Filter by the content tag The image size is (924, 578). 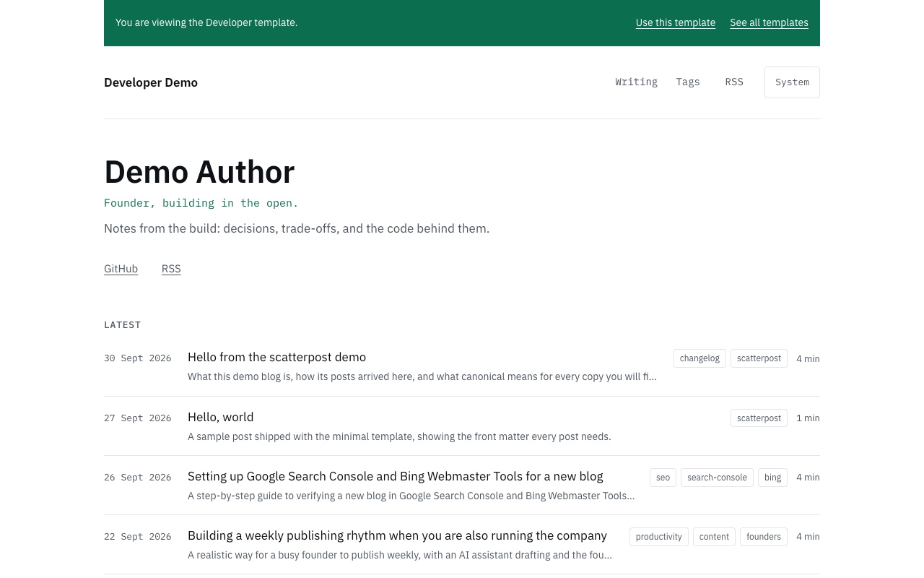pyautogui.click(x=714, y=537)
